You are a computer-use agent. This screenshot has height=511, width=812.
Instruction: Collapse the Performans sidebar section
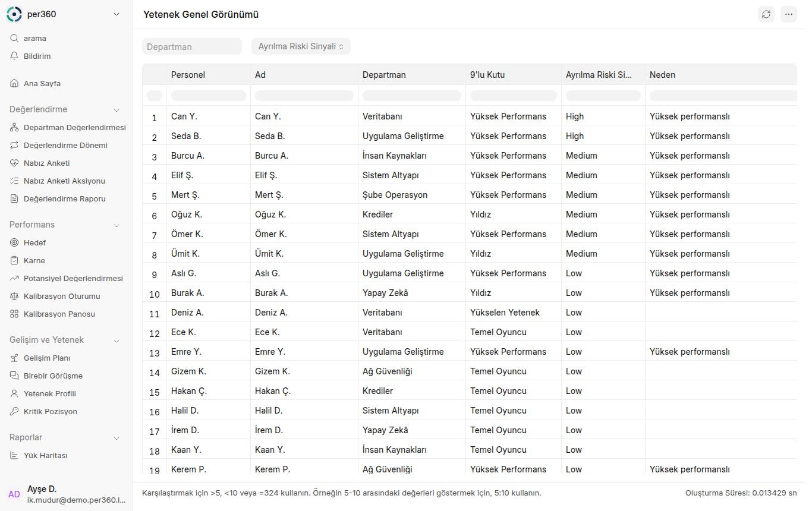point(117,225)
